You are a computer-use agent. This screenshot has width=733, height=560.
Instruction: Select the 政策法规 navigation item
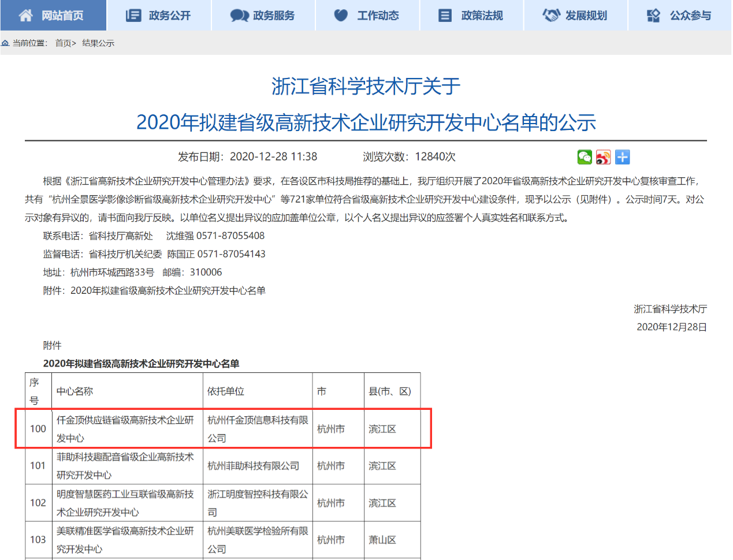[x=471, y=16]
